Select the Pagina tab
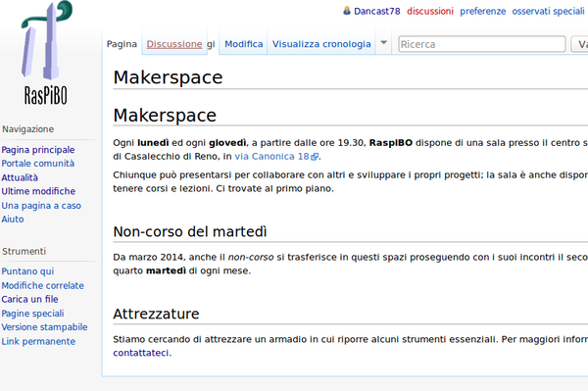588x391 pixels. pos(122,44)
